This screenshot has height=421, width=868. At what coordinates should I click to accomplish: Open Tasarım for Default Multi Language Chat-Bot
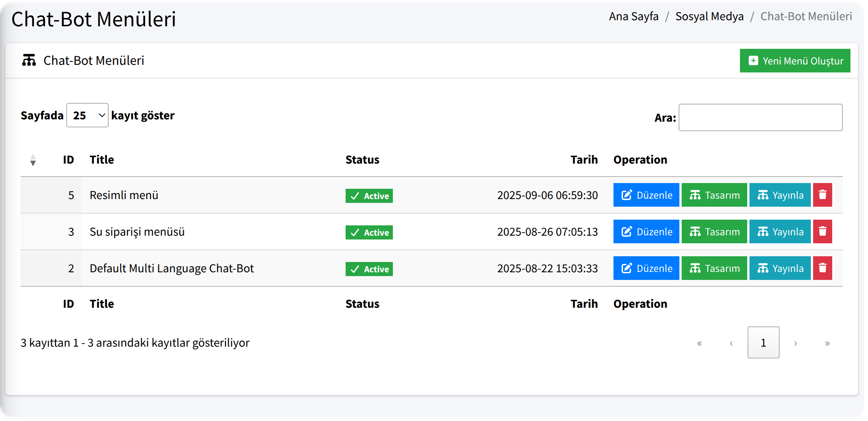tap(714, 268)
